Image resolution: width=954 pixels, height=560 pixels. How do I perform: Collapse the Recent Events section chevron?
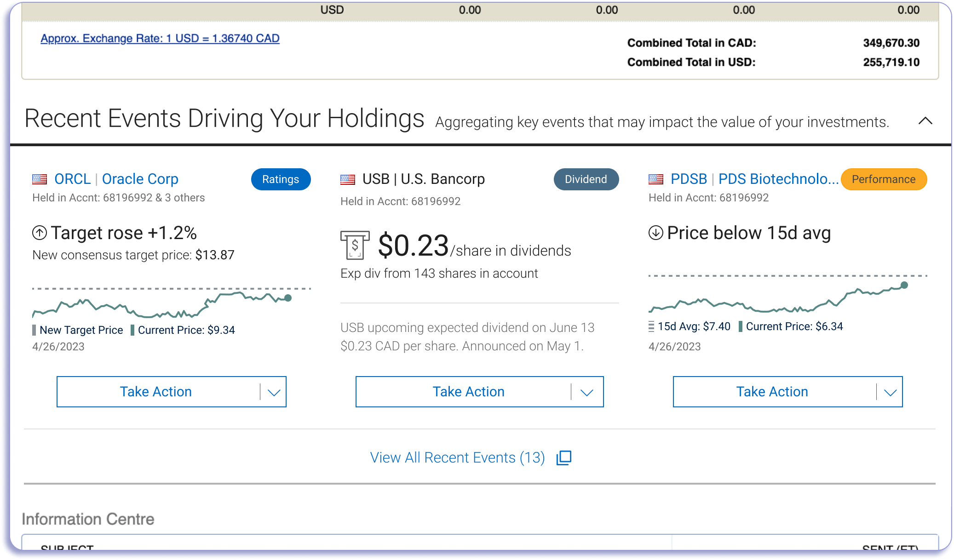pos(925,121)
